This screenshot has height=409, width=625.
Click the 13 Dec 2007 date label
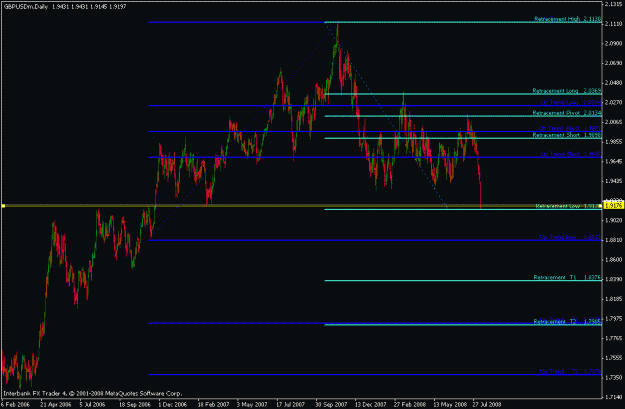click(x=371, y=405)
